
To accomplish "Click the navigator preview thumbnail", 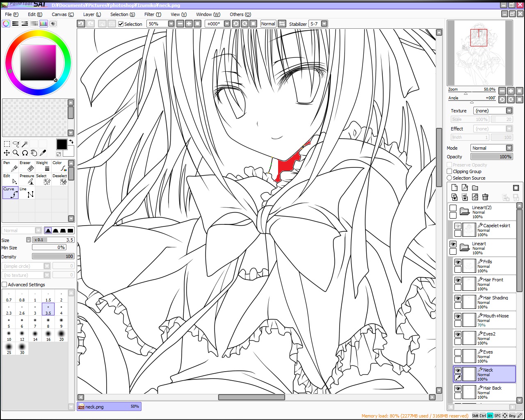I will (479, 52).
